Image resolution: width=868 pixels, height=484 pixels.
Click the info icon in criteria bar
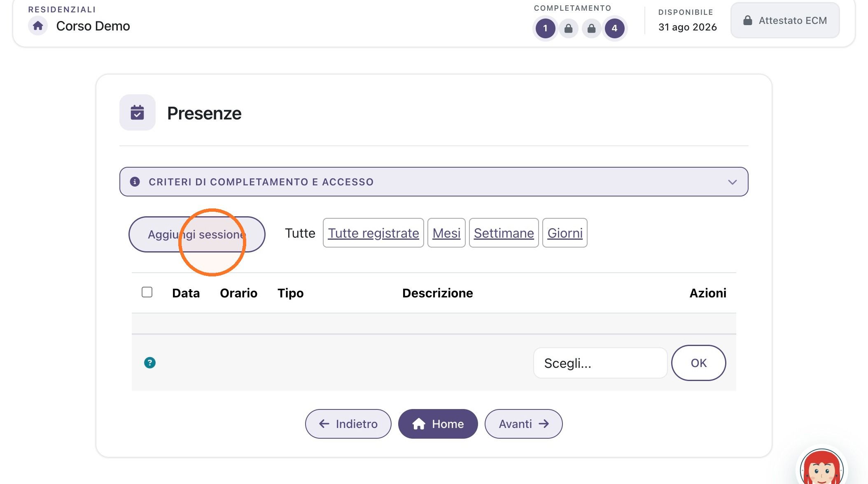click(x=135, y=182)
